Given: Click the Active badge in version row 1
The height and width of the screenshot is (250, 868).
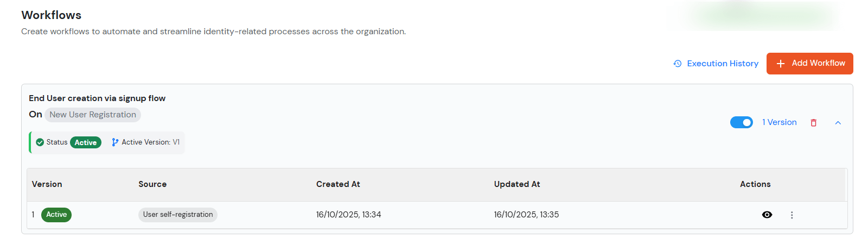Looking at the screenshot, I should (x=56, y=215).
